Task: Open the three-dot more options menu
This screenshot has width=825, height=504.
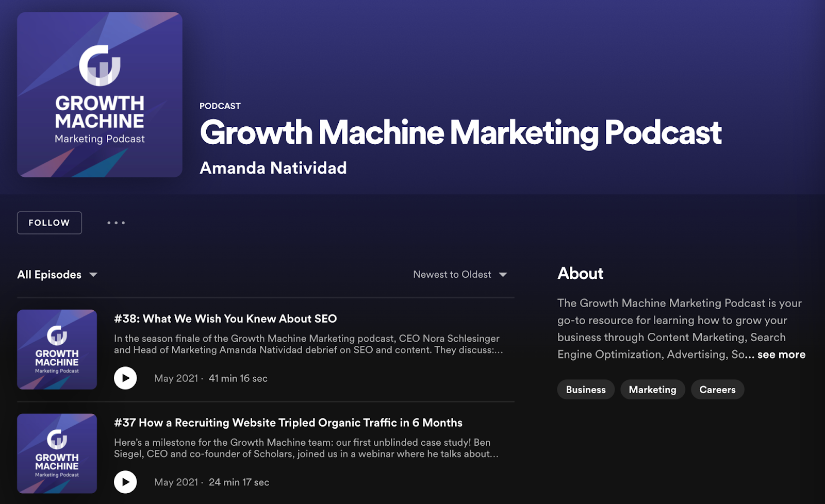Action: click(116, 223)
